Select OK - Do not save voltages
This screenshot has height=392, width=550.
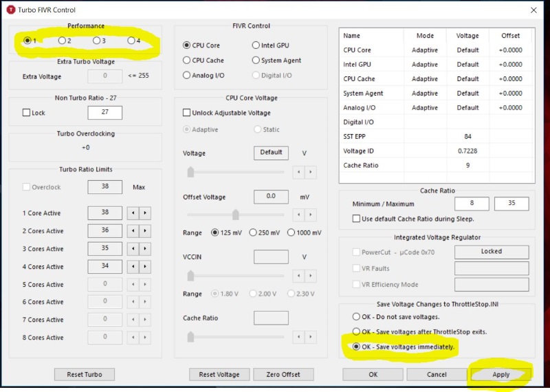coord(356,316)
